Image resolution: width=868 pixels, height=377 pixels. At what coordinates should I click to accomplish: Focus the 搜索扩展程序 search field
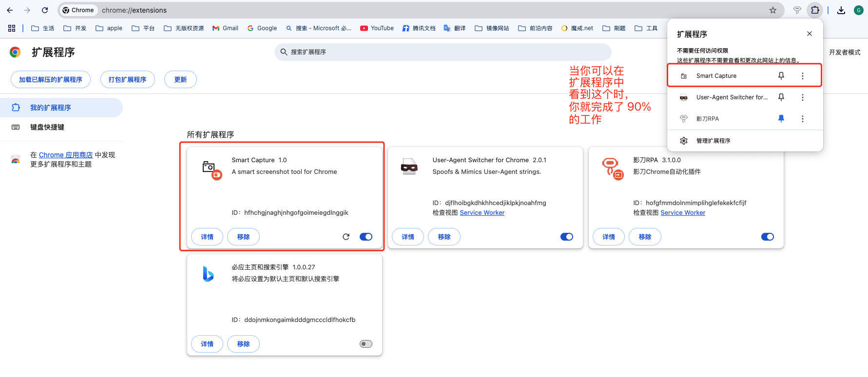[443, 52]
